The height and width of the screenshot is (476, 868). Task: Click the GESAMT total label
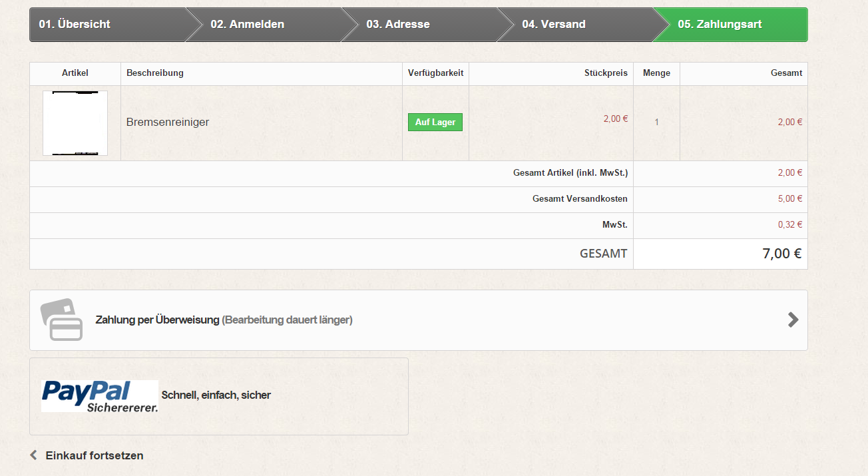click(604, 254)
